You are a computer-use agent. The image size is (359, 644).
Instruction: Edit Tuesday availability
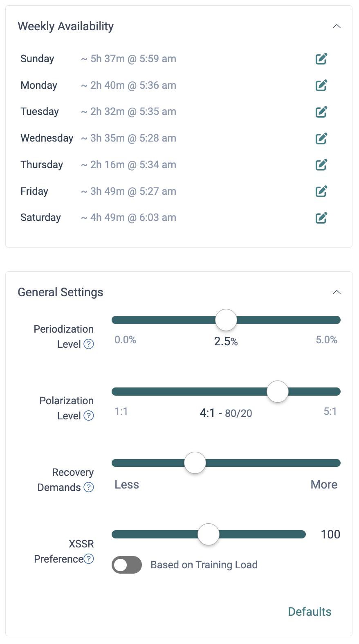point(321,112)
